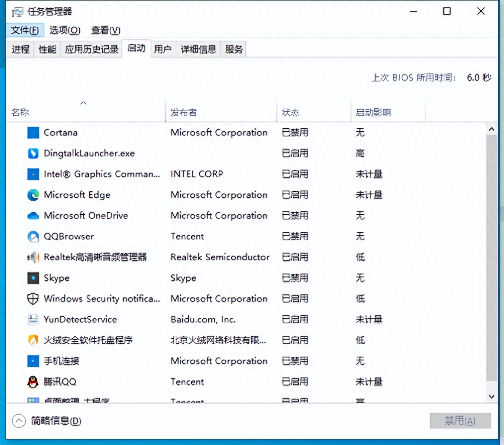Select the 手机连接 app icon

[33, 361]
